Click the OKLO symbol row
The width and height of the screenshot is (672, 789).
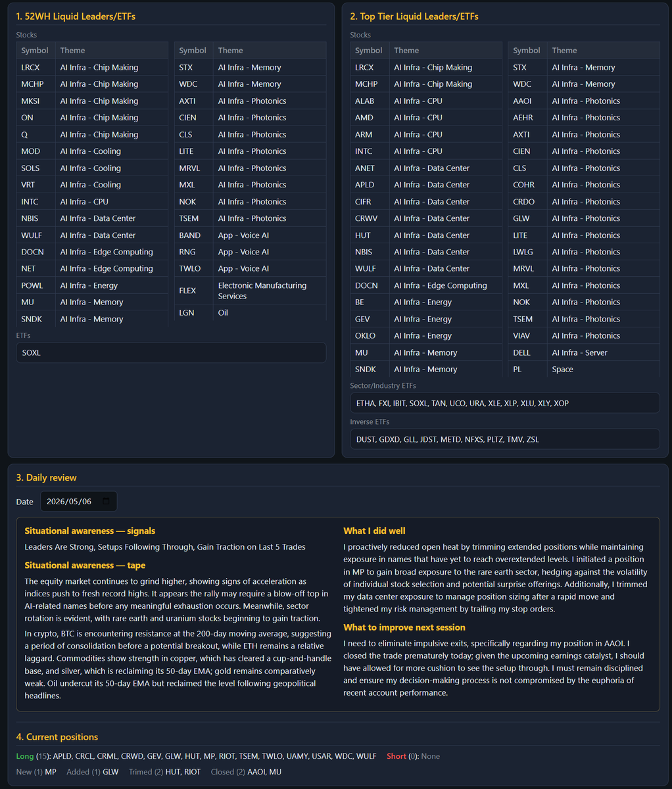click(427, 335)
